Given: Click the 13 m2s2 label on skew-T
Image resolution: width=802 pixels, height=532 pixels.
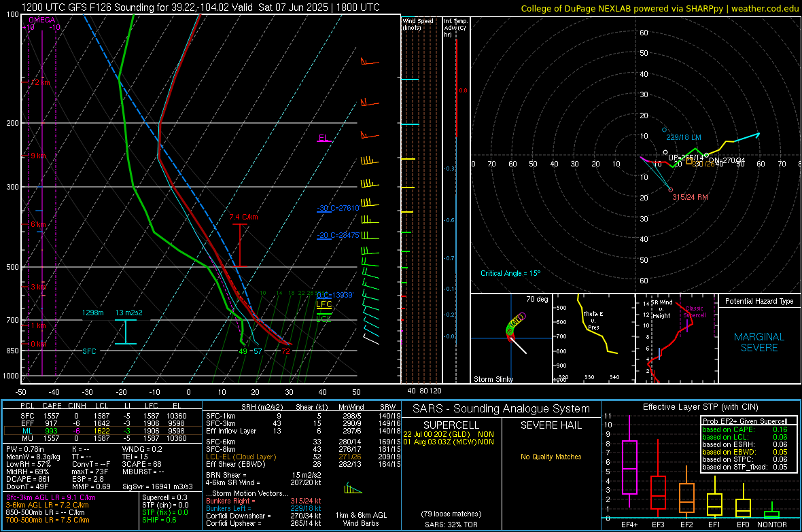Looking at the screenshot, I should (129, 313).
